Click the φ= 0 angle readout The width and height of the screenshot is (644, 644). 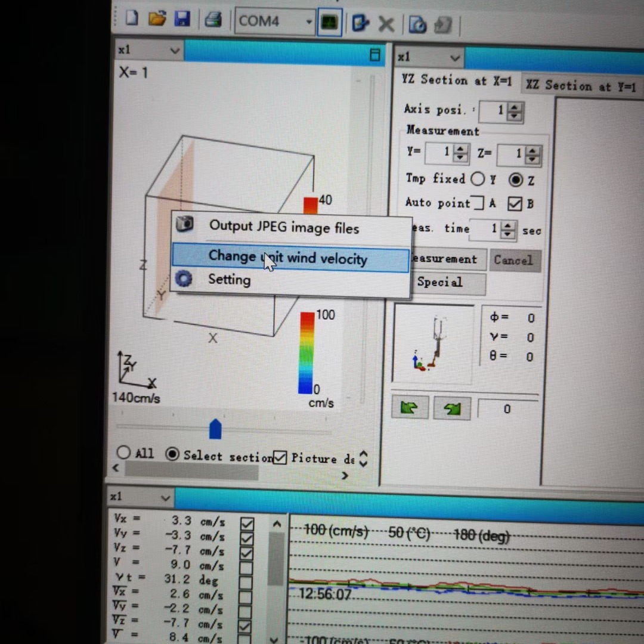click(512, 317)
